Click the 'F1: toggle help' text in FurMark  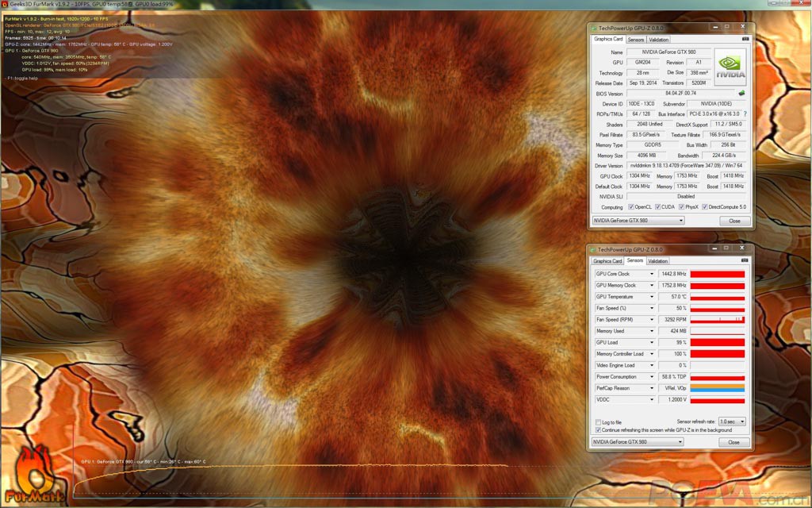[x=21, y=79]
